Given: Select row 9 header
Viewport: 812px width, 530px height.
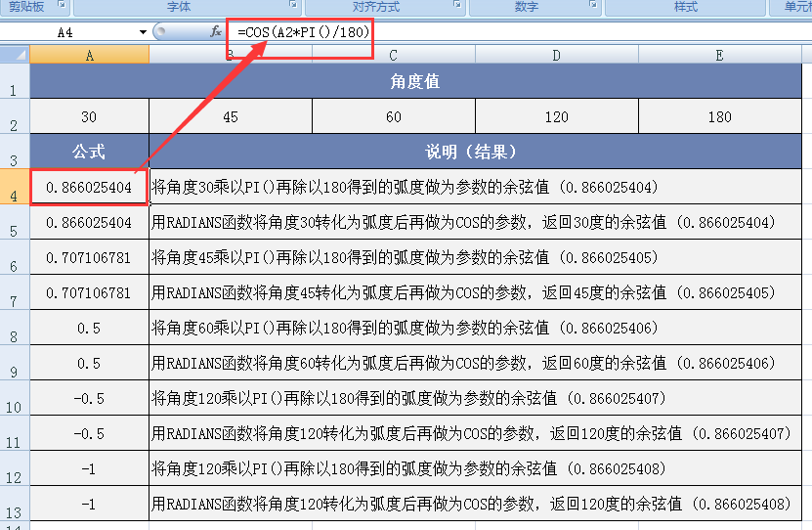Looking at the screenshot, I should click(15, 363).
